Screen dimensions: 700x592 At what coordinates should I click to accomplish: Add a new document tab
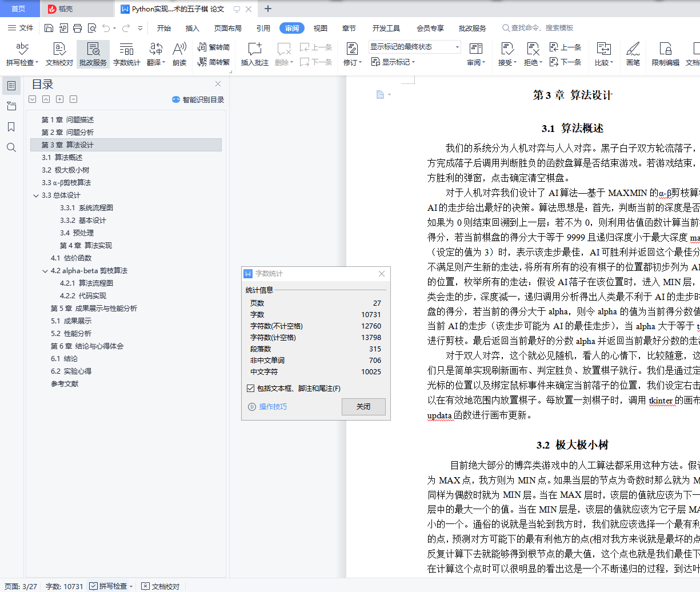pyautogui.click(x=268, y=9)
